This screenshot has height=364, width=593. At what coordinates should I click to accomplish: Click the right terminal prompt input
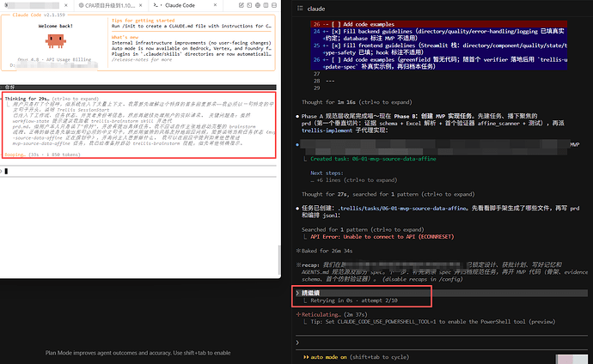tap(442, 343)
